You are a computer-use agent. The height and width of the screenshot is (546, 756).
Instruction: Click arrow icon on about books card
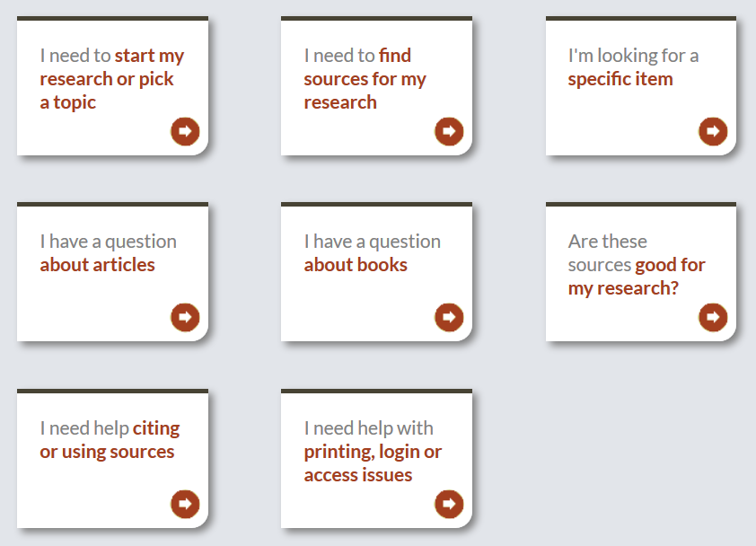(x=449, y=317)
